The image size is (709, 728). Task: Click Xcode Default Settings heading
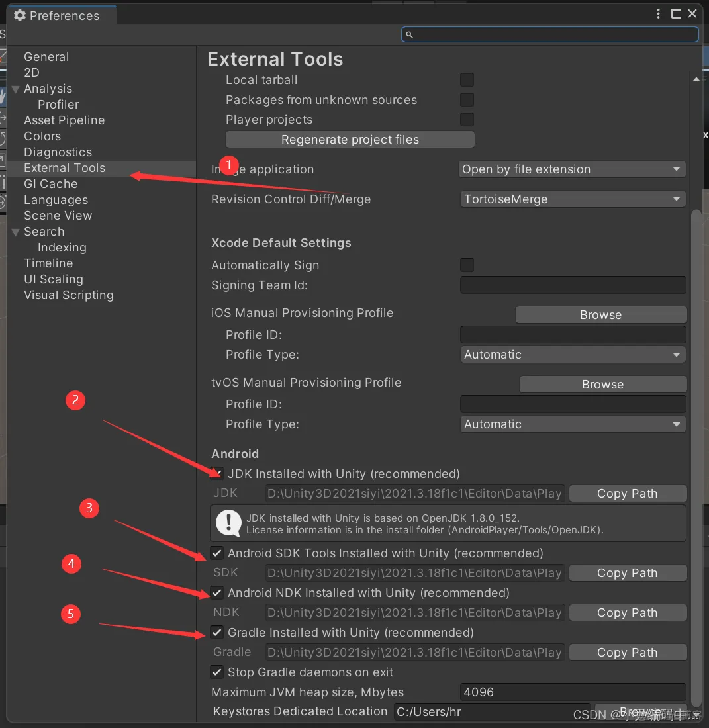pos(281,243)
